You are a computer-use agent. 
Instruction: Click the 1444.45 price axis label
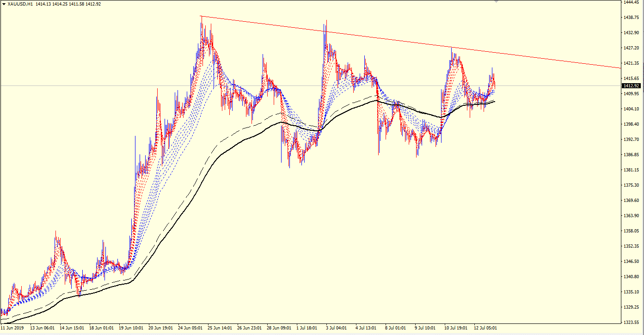pyautogui.click(x=631, y=2)
